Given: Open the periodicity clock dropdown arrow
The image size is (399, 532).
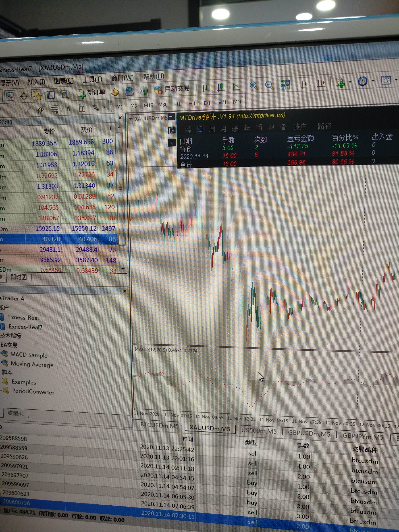Looking at the screenshot, I should (373, 81).
